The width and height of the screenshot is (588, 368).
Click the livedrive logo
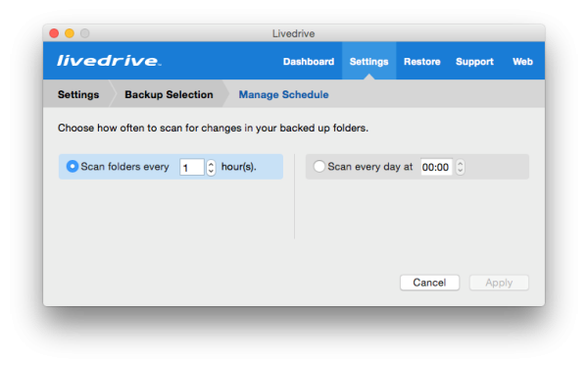coord(109,61)
